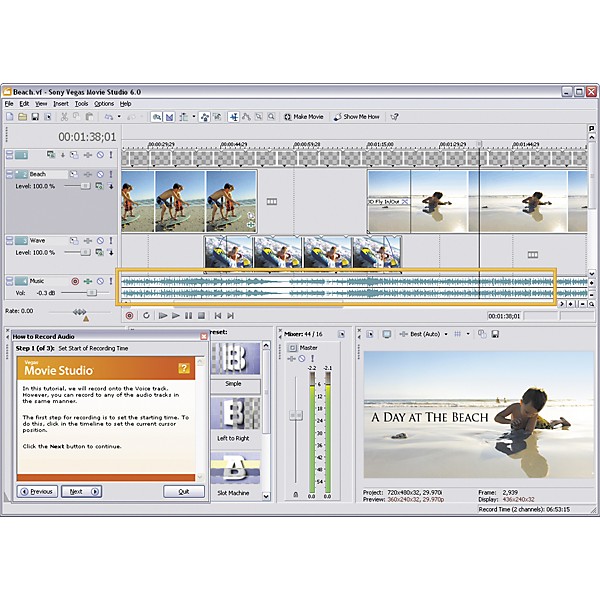Open undo history dropdown arrow
This screenshot has width=600, height=600.
click(119, 117)
